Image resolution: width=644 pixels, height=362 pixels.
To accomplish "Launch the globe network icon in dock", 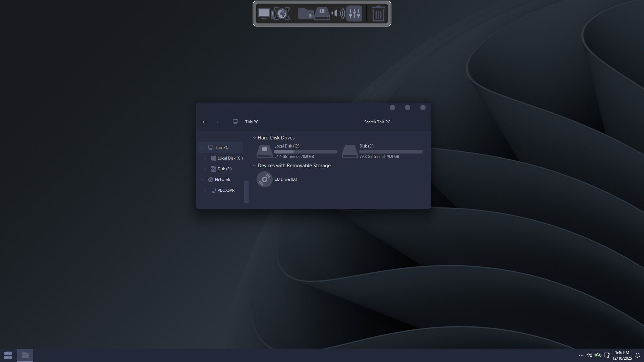I will 282,14.
